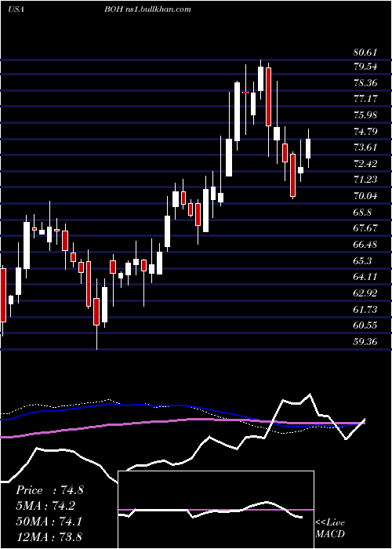
Task: Click the 59.36 price level label
Action: coord(365,341)
